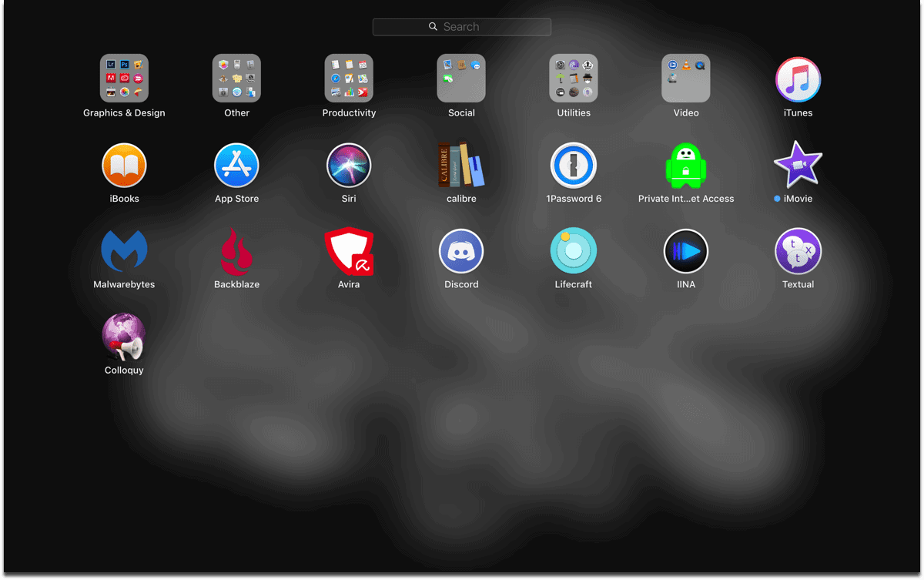Open the IINA media player
This screenshot has width=924, height=580.
click(x=686, y=251)
